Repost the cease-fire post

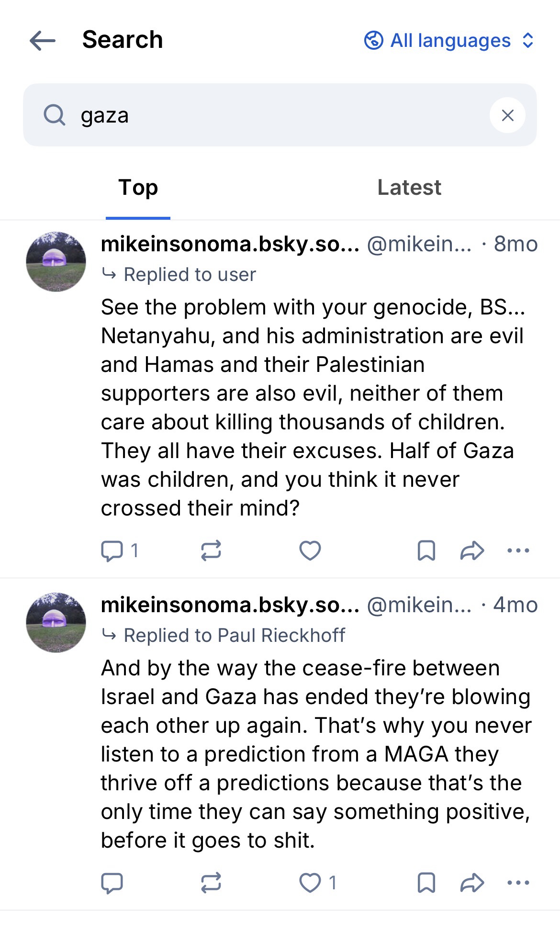211,883
